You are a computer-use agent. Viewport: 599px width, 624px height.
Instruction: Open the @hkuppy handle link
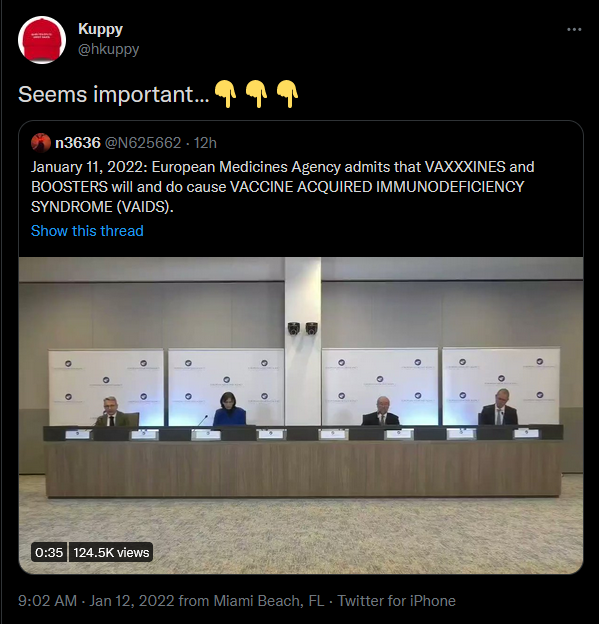pyautogui.click(x=108, y=49)
